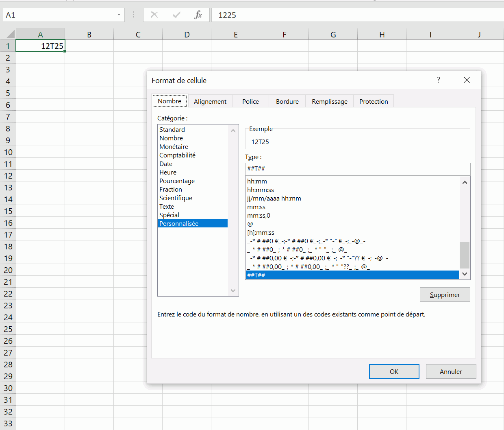Click the Cancel X icon in formula bar
The width and height of the screenshot is (504, 430).
pos(154,15)
